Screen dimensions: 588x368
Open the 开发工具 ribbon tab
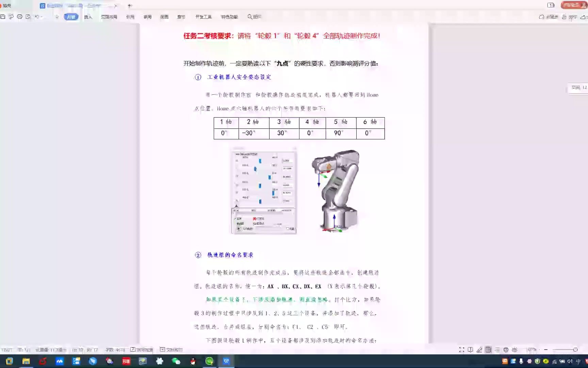click(x=203, y=17)
